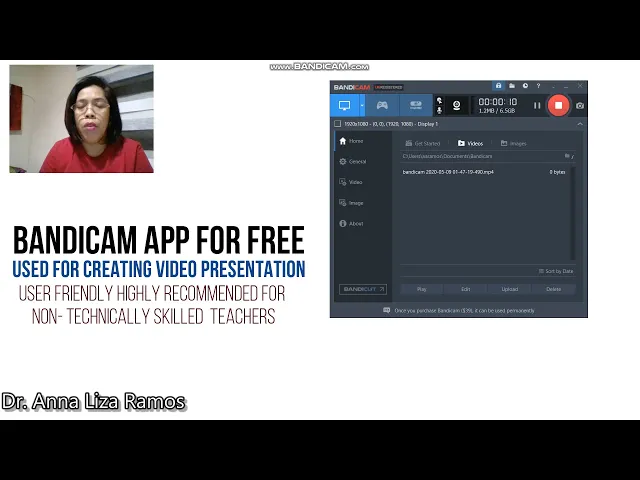Open the BANDICUT link button
Screen dimensions: 640x480
pos(363,289)
